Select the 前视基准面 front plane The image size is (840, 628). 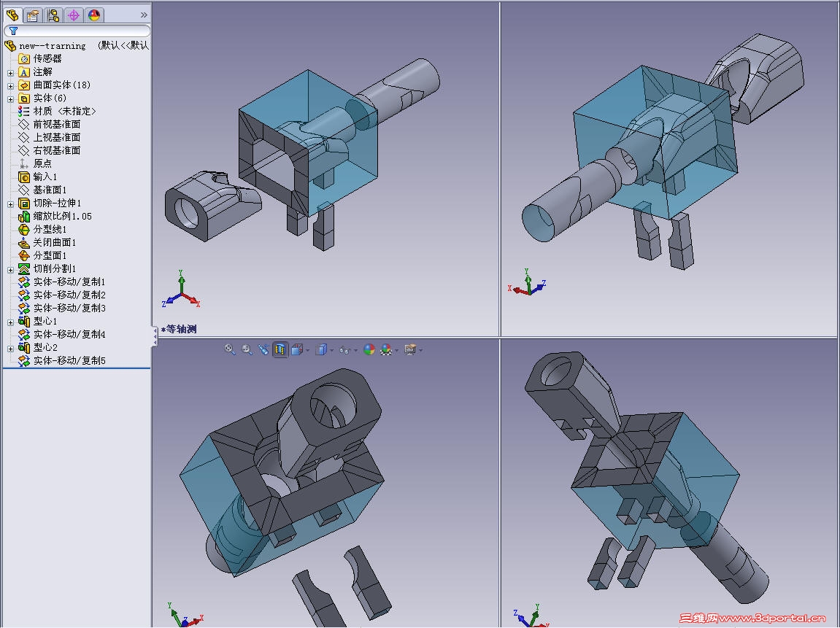tap(57, 124)
